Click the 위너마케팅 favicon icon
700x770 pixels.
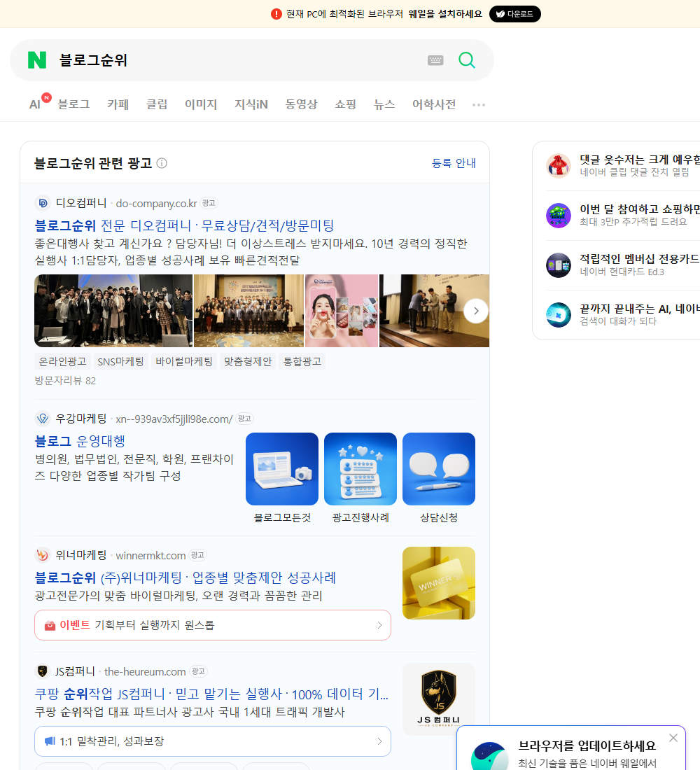(43, 555)
